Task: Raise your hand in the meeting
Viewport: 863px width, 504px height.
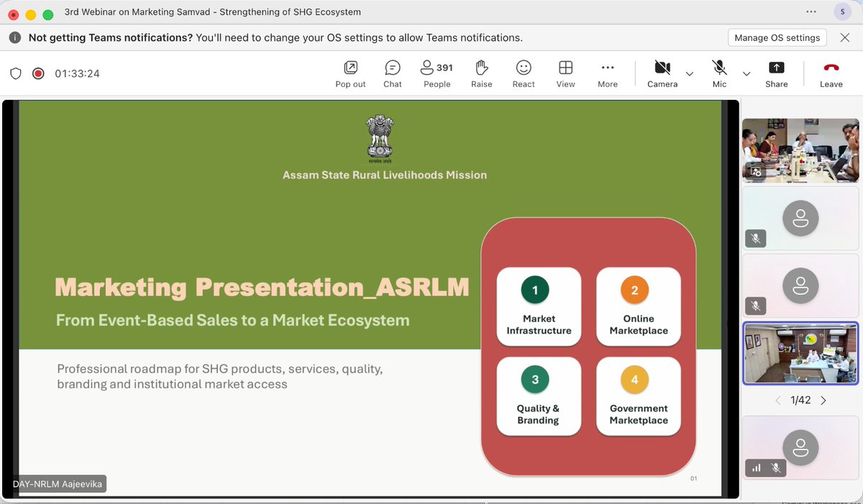Action: point(482,74)
